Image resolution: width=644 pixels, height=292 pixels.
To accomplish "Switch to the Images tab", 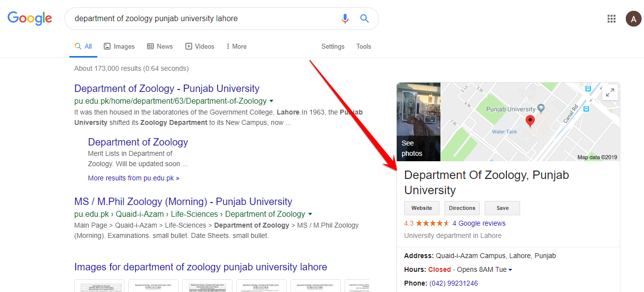I will (x=119, y=46).
